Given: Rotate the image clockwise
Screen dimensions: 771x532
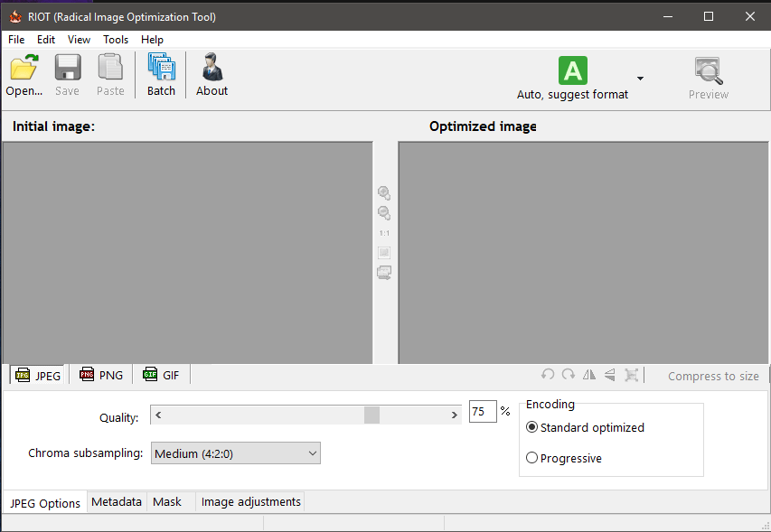Looking at the screenshot, I should (568, 374).
